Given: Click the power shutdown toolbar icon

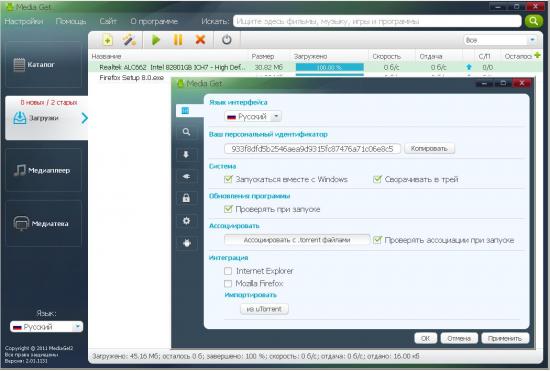Looking at the screenshot, I should pos(227,40).
